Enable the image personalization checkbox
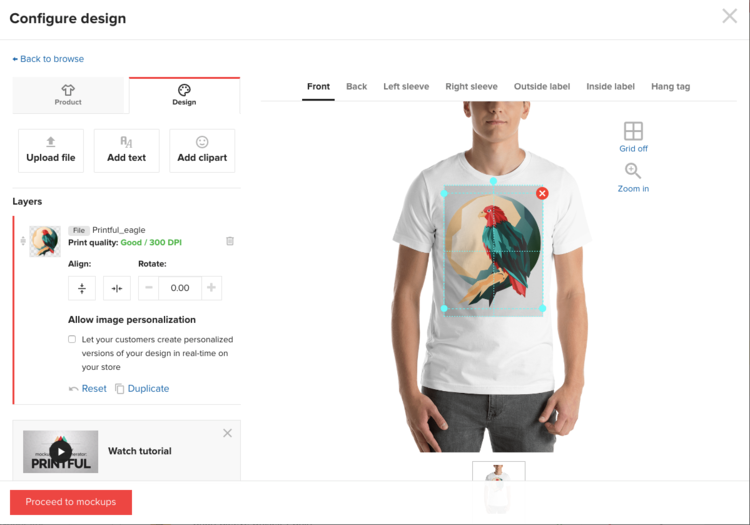Image resolution: width=750 pixels, height=525 pixels. (x=72, y=339)
